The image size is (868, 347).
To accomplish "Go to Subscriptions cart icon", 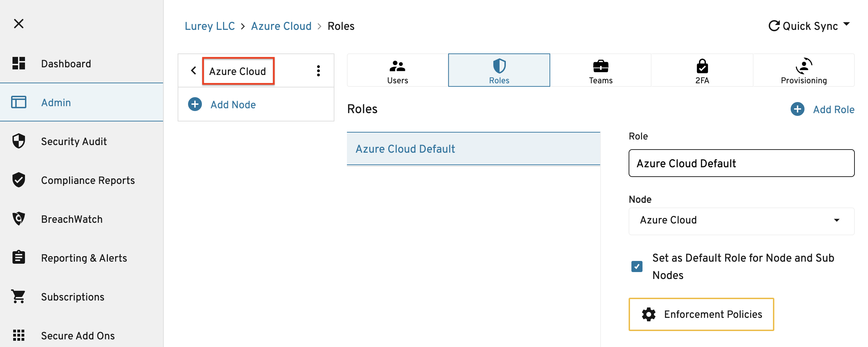I will (x=19, y=297).
